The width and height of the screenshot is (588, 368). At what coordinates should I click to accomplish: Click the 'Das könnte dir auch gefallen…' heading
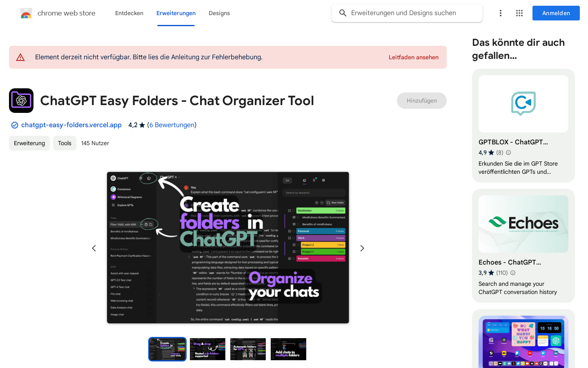click(519, 49)
